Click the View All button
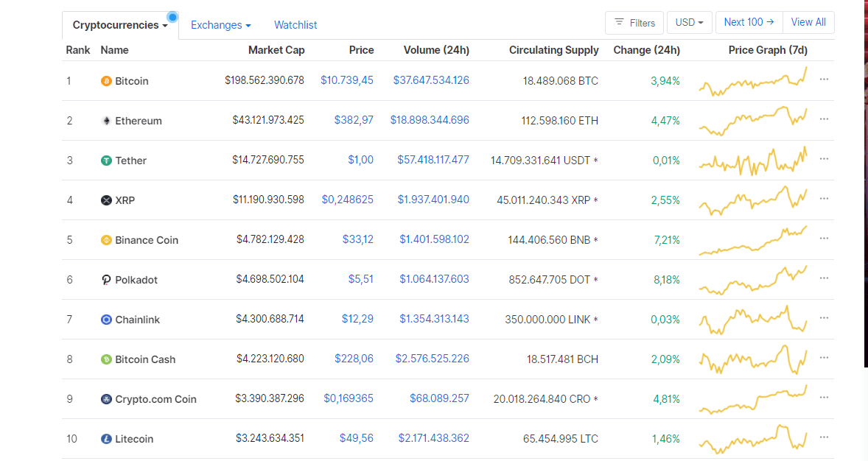This screenshot has height=461, width=868. click(808, 22)
